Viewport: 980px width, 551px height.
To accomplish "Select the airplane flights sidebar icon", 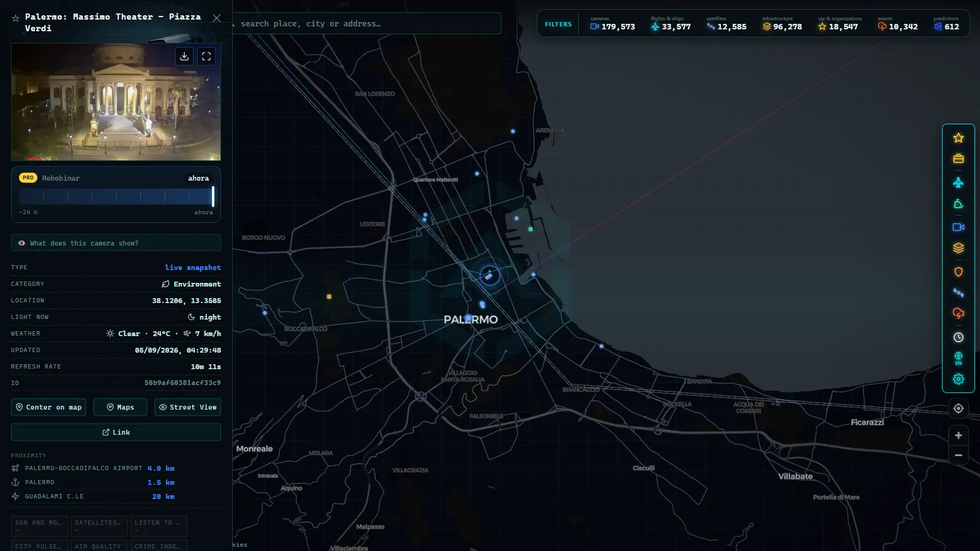I will click(x=959, y=182).
